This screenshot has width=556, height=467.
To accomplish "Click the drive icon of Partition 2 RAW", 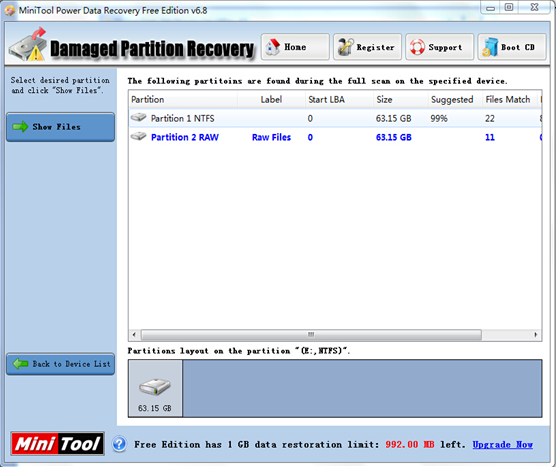I will click(138, 136).
